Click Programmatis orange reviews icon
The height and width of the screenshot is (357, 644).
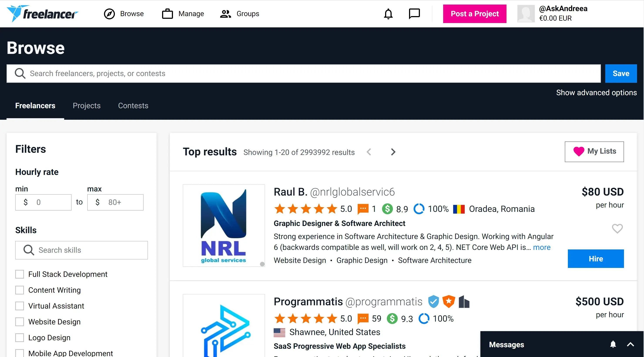(363, 319)
